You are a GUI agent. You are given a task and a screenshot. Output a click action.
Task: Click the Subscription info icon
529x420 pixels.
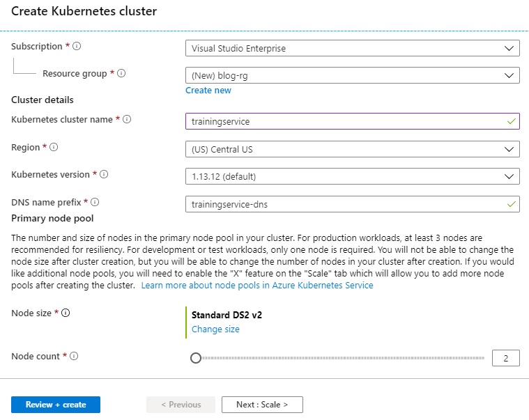(77, 46)
